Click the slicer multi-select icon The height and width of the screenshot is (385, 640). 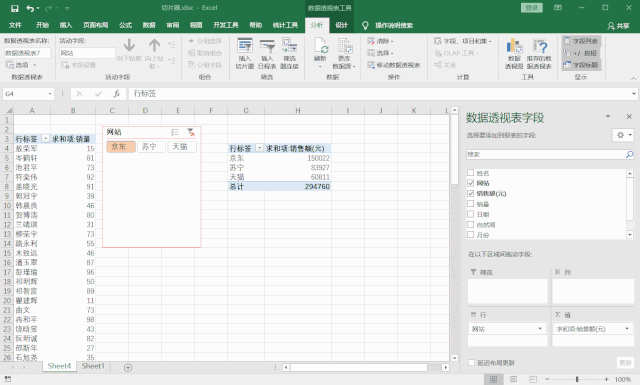175,132
